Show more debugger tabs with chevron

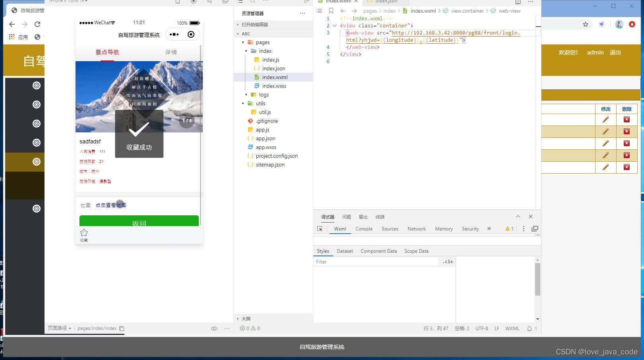click(489, 229)
